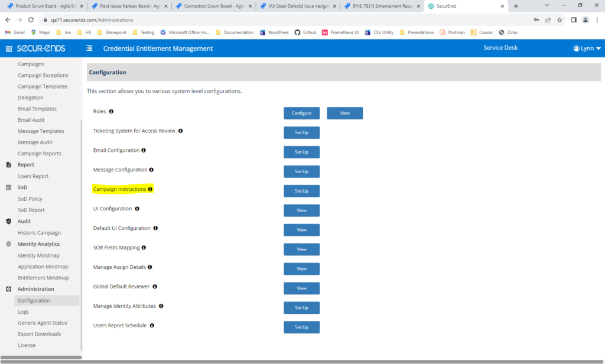Click Set Up for Users Report Schedule
Screen dimensions: 605x364
302,327
